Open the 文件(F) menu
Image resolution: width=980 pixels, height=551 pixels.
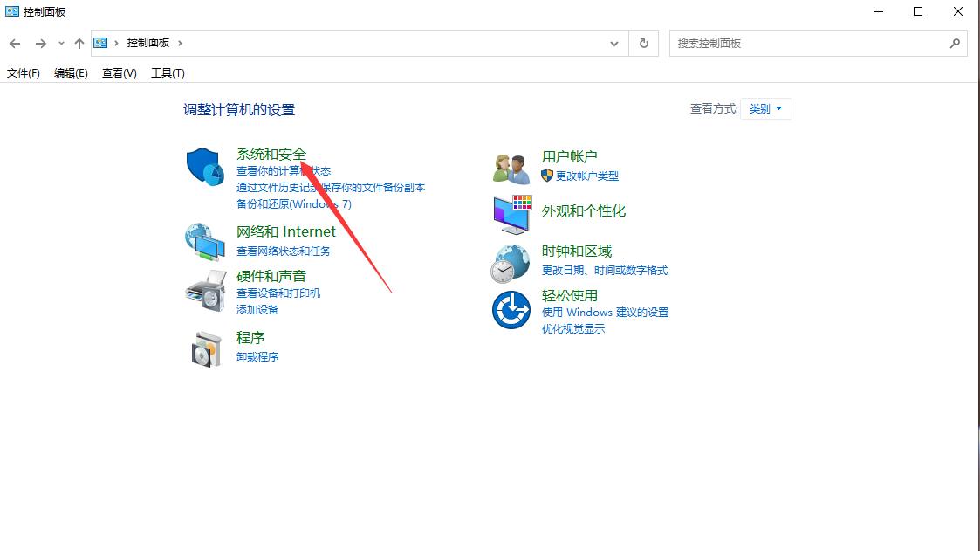[x=24, y=73]
